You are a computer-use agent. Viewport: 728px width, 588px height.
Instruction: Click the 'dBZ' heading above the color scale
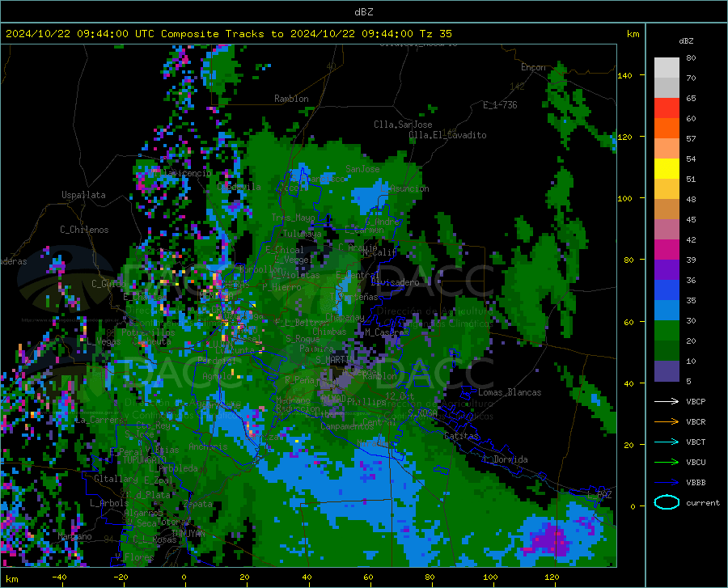(686, 40)
